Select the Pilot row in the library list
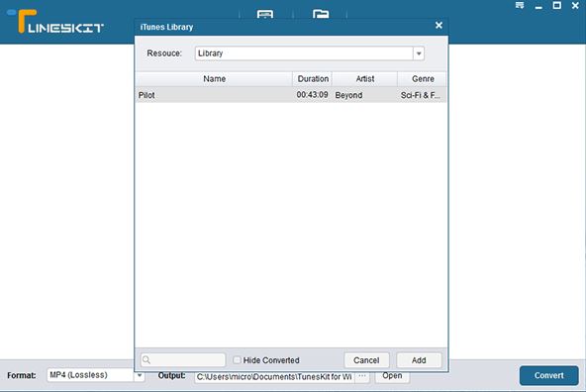The width and height of the screenshot is (586, 392). (x=291, y=95)
